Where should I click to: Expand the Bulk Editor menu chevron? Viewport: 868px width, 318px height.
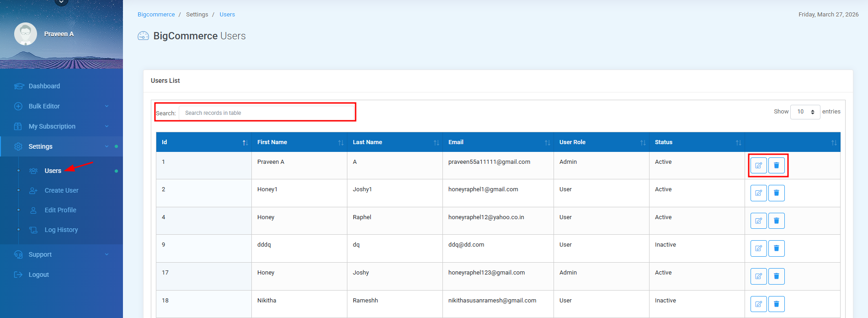click(107, 106)
